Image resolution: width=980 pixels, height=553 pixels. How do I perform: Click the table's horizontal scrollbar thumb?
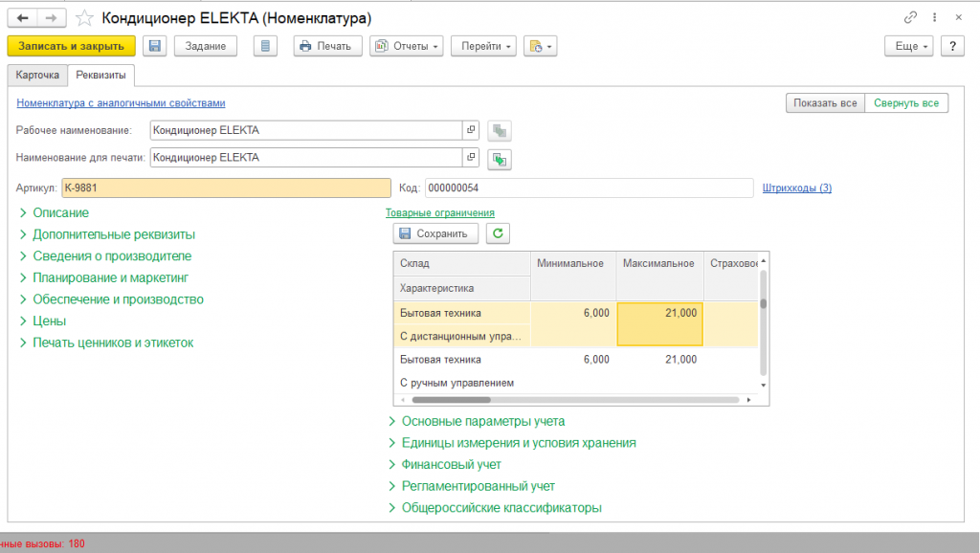tap(452, 400)
